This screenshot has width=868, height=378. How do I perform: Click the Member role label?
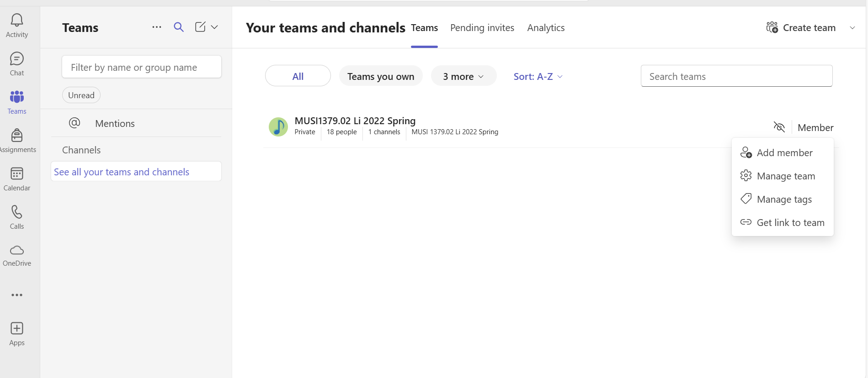click(x=815, y=127)
